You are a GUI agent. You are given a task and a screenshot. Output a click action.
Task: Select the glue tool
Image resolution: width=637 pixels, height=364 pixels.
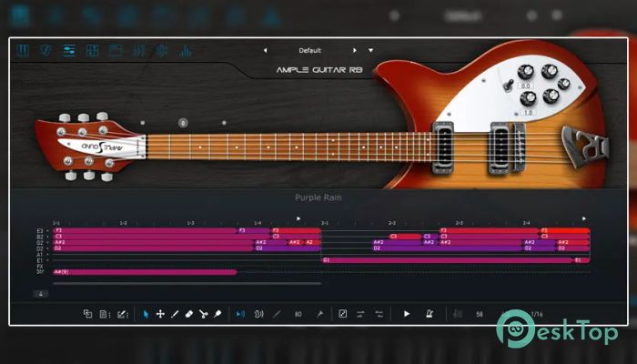click(x=217, y=314)
